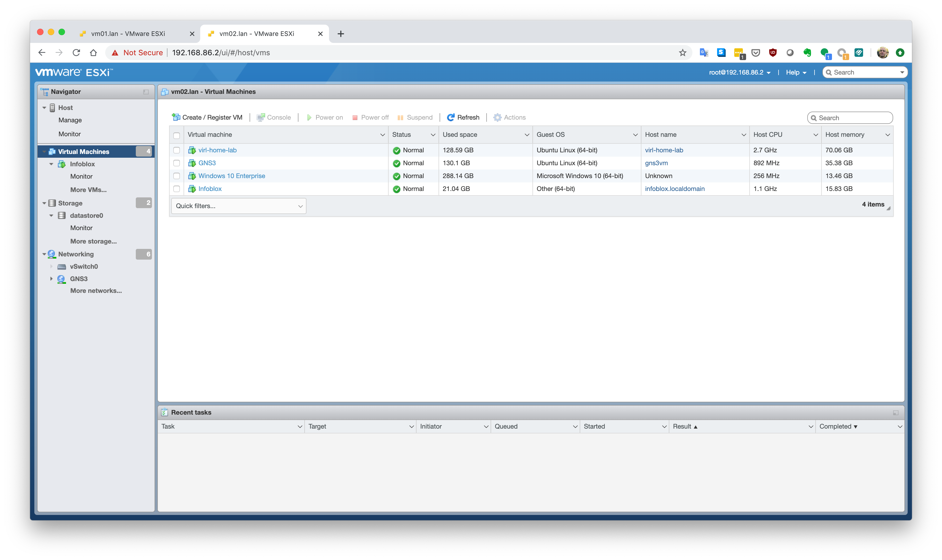Collapse the Storage tree node

pos(44,203)
